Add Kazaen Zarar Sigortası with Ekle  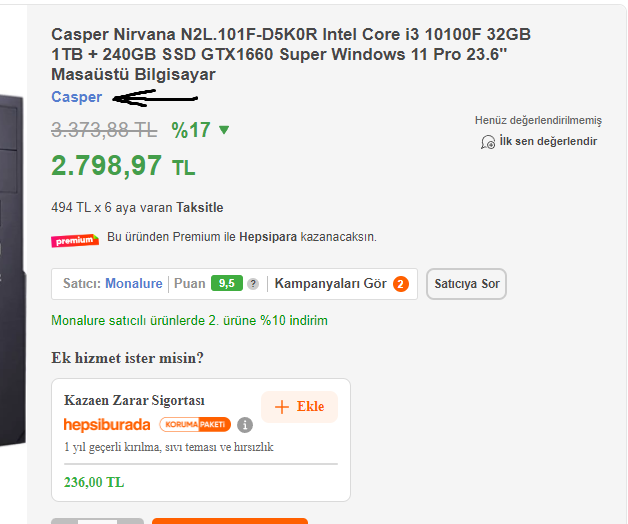point(300,407)
